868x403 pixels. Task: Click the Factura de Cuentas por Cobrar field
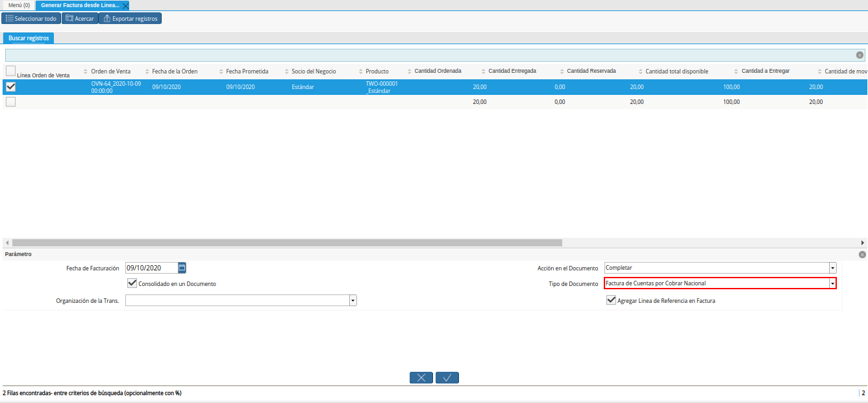(x=717, y=283)
